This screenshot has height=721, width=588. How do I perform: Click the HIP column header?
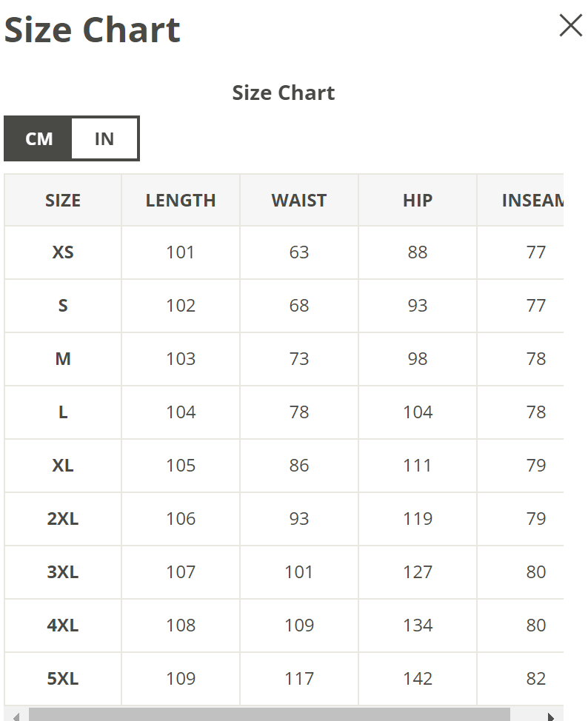coord(418,201)
